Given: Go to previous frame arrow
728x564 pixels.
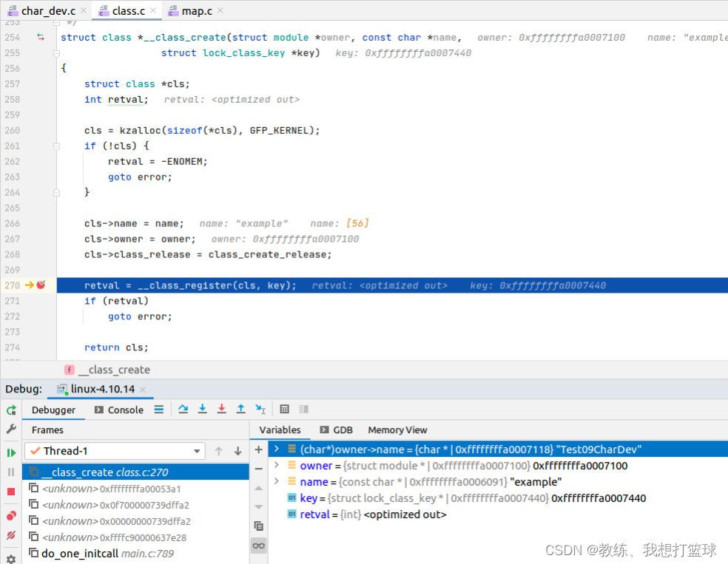Looking at the screenshot, I should (x=219, y=451).
